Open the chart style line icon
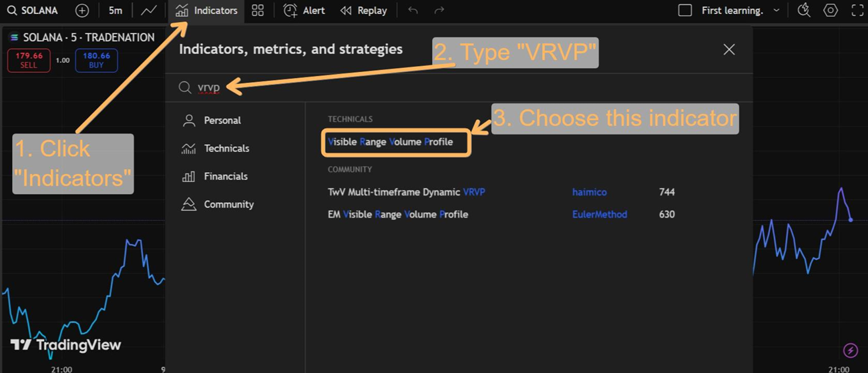 point(149,11)
